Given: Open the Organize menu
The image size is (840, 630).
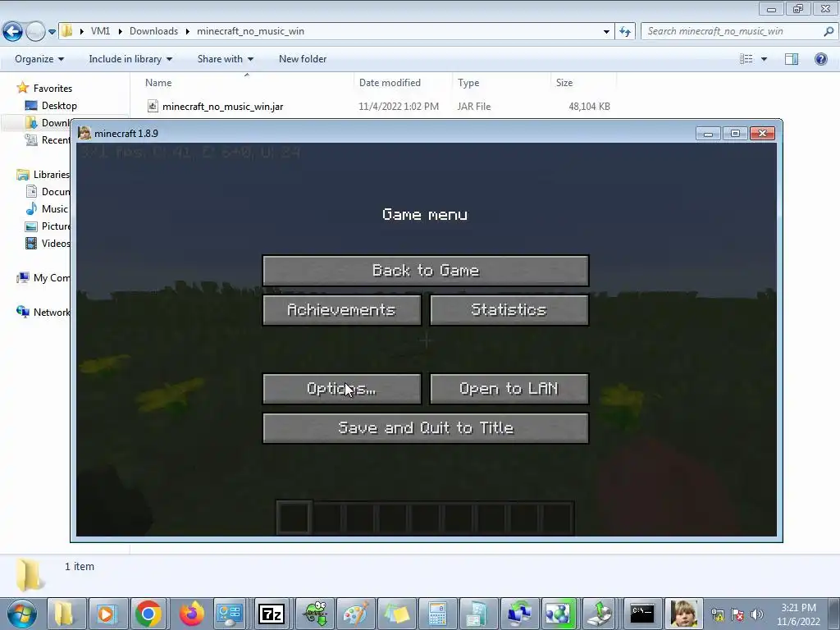Looking at the screenshot, I should click(39, 59).
